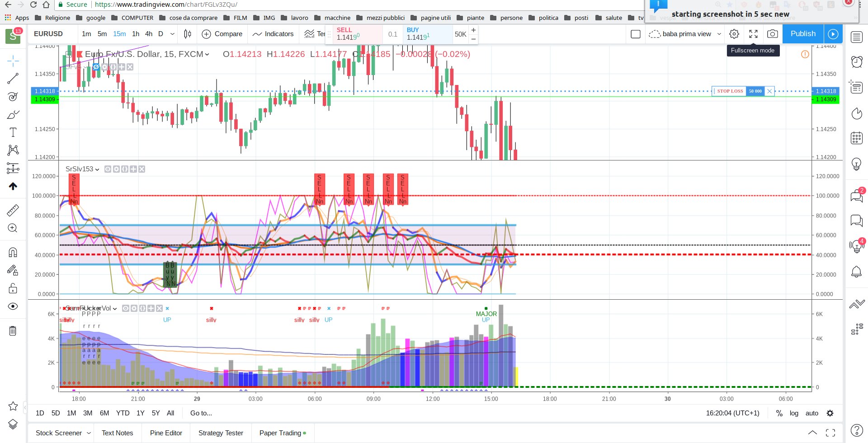Take a chart snapshot with camera
This screenshot has height=443, width=868.
coord(773,34)
